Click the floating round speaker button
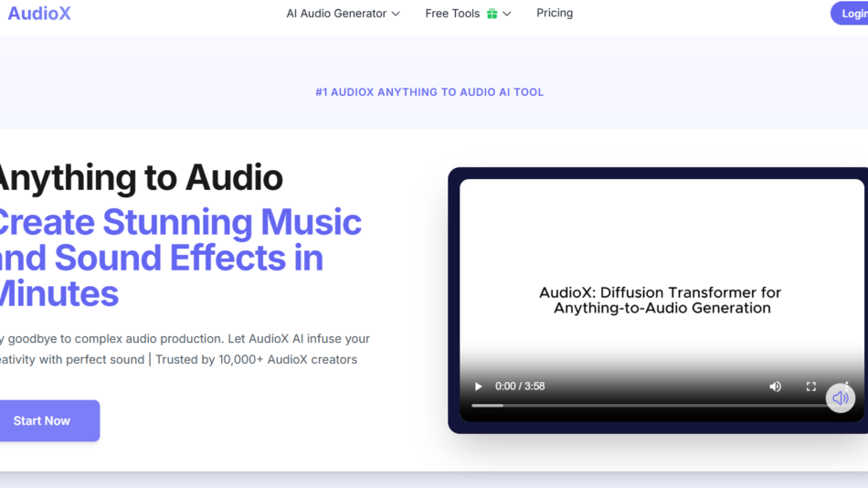The image size is (868, 488). (x=841, y=398)
